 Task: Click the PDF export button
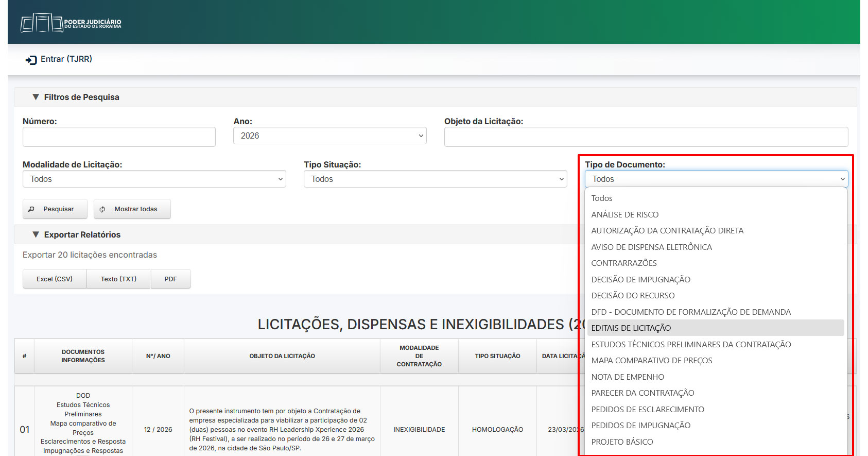(x=170, y=279)
